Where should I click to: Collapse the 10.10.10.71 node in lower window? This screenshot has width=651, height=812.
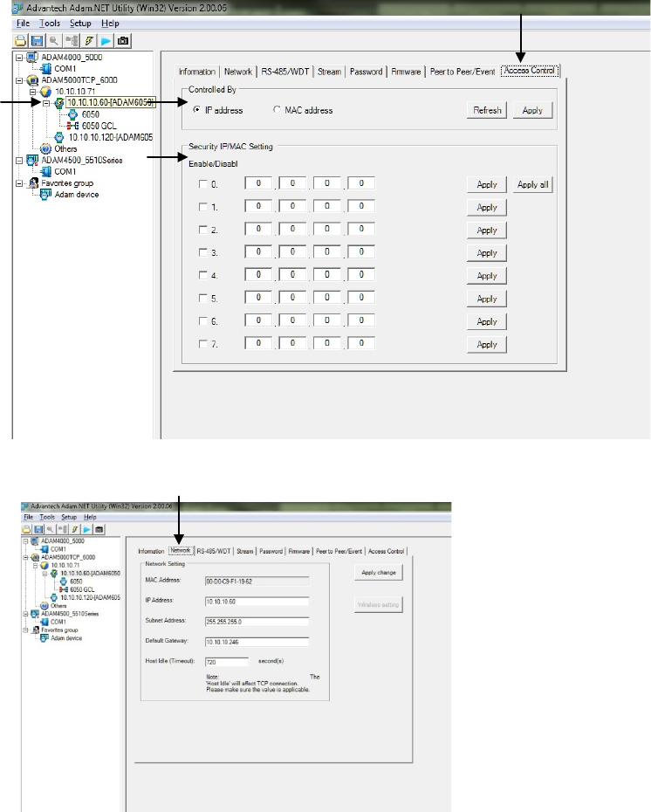click(35, 566)
